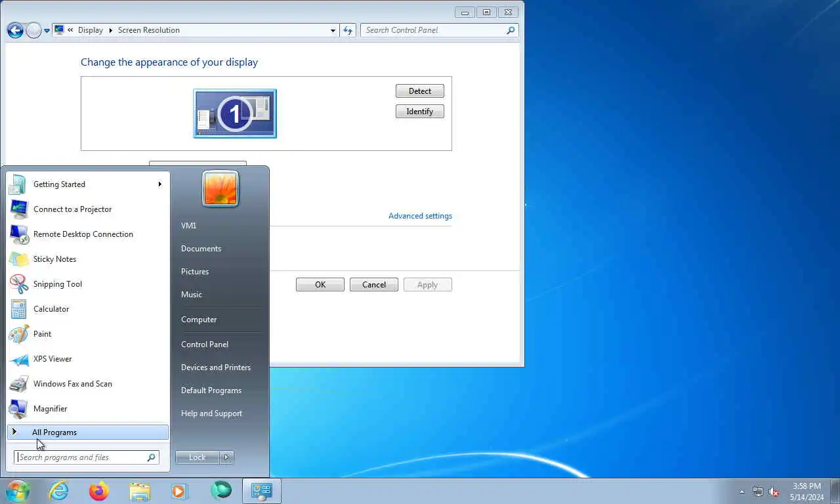
Task: Open Pictures from Start menu
Action: 195,272
